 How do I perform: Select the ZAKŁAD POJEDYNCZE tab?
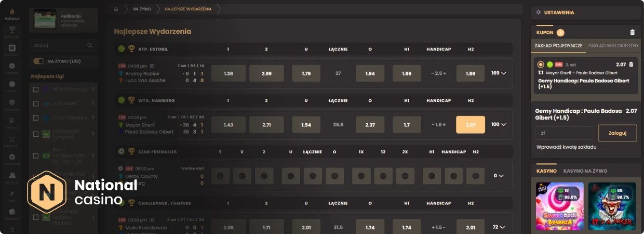coord(558,46)
